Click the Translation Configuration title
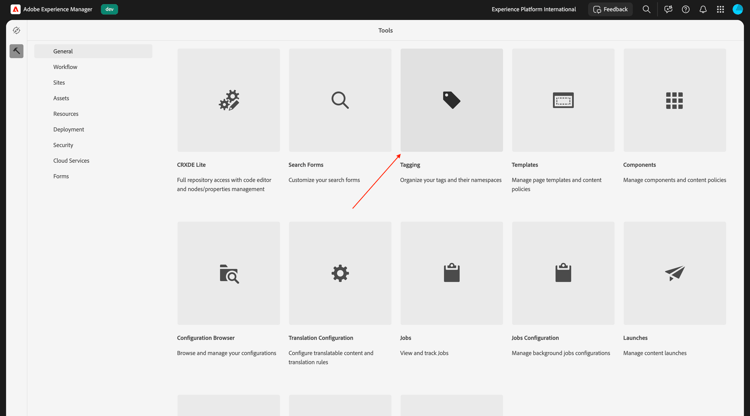The height and width of the screenshot is (416, 750). pos(320,338)
